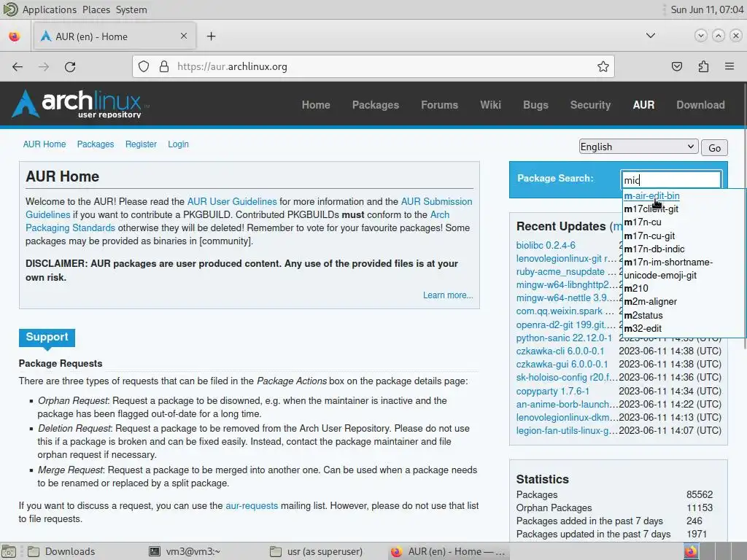Screen dimensions: 747x560
Task: Click the Firefox icon in the bottom panel tray
Action: click(690, 551)
